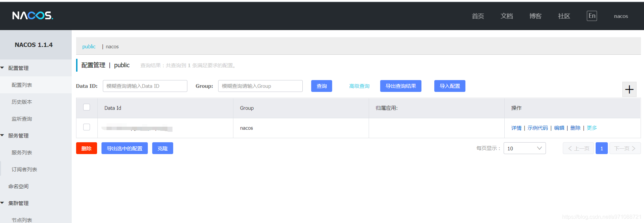Open 社区 in the top navigation

coord(564,16)
